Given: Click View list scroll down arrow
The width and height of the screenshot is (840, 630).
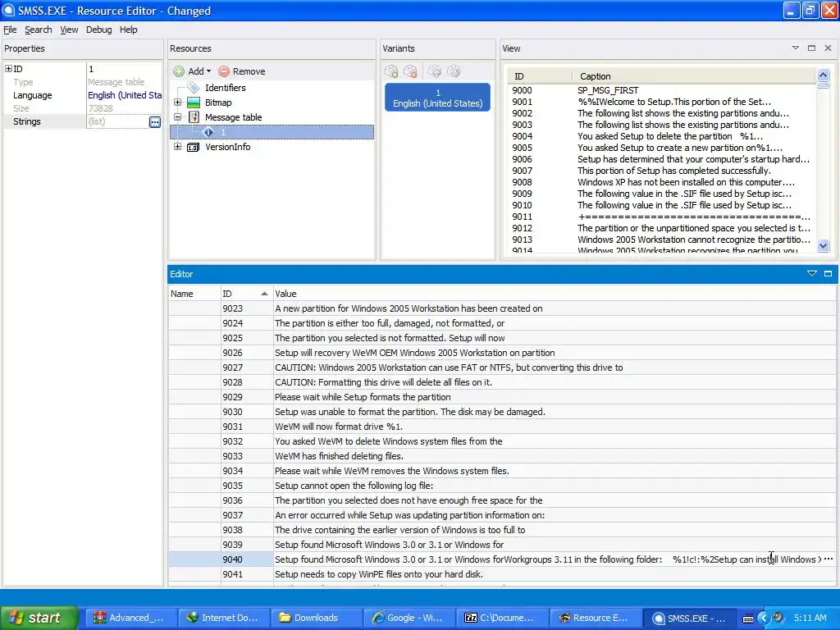Looking at the screenshot, I should [824, 246].
